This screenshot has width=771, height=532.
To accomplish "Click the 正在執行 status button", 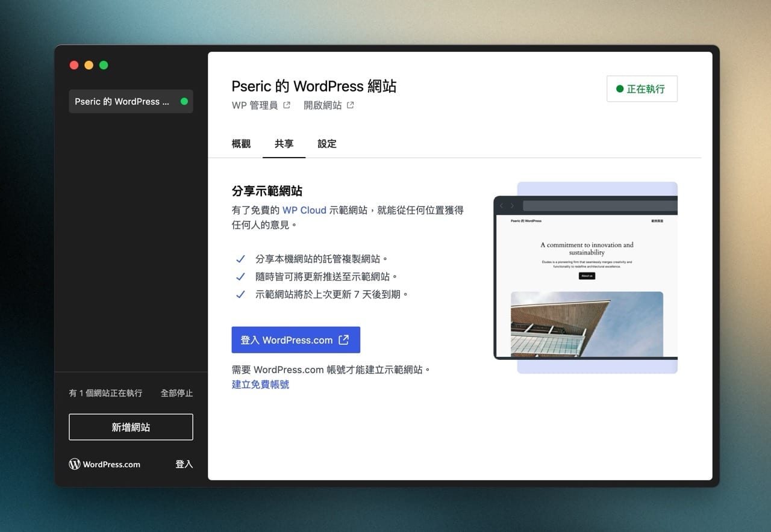I will point(642,88).
